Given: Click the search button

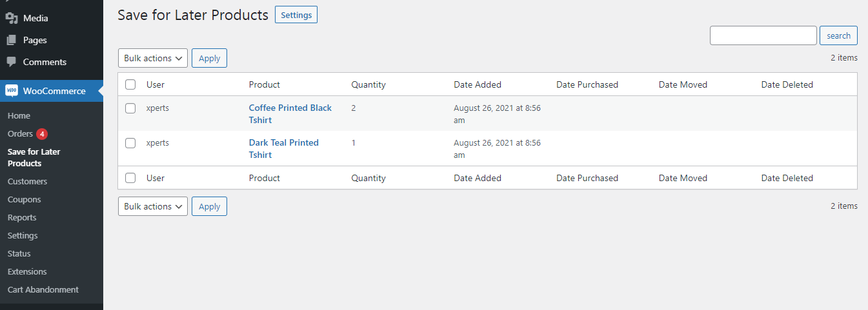Looking at the screenshot, I should click(838, 35).
